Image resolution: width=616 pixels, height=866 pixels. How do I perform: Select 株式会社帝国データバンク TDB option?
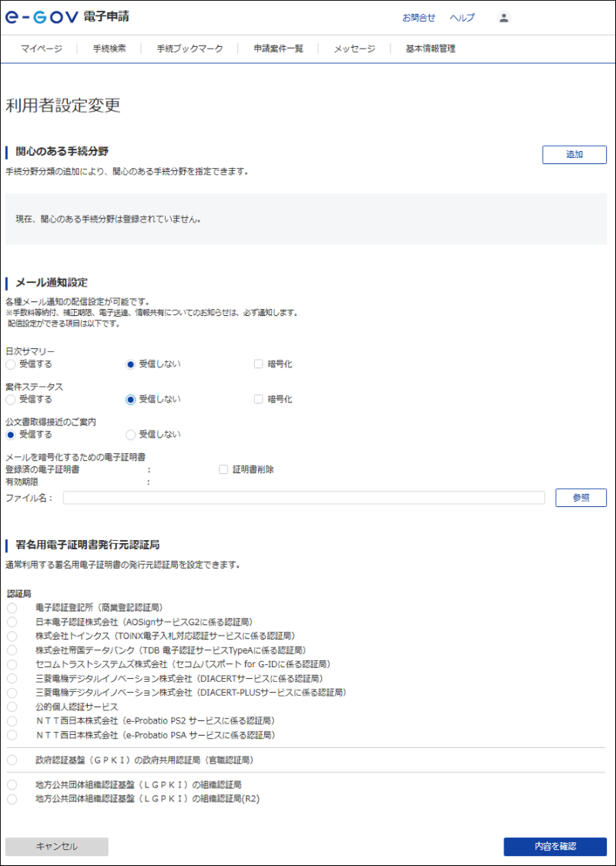coord(12,650)
